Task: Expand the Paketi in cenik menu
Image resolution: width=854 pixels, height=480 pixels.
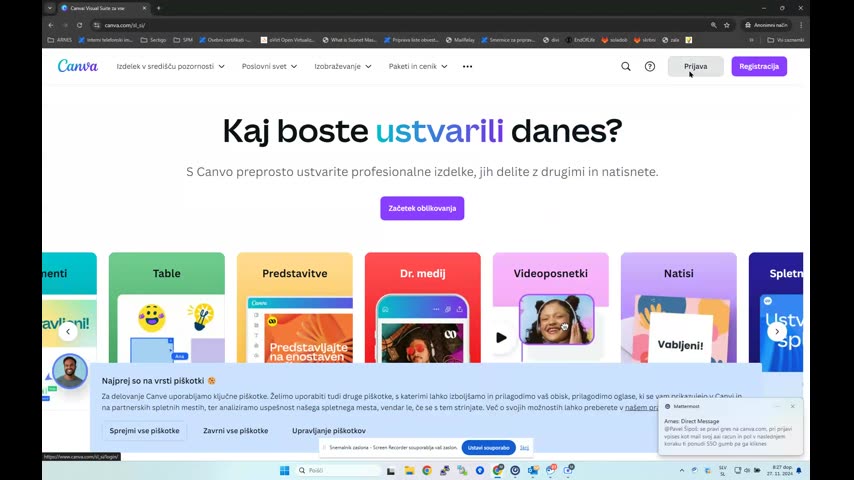Action: 418,66
